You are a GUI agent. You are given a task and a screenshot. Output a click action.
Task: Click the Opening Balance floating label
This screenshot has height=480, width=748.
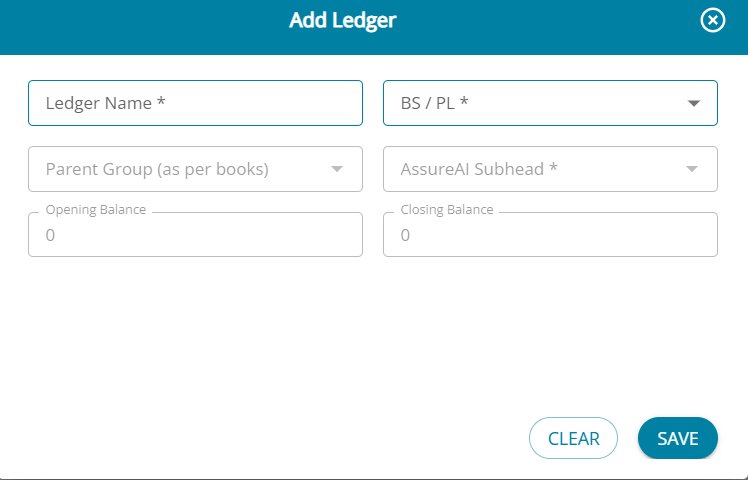[96, 210]
